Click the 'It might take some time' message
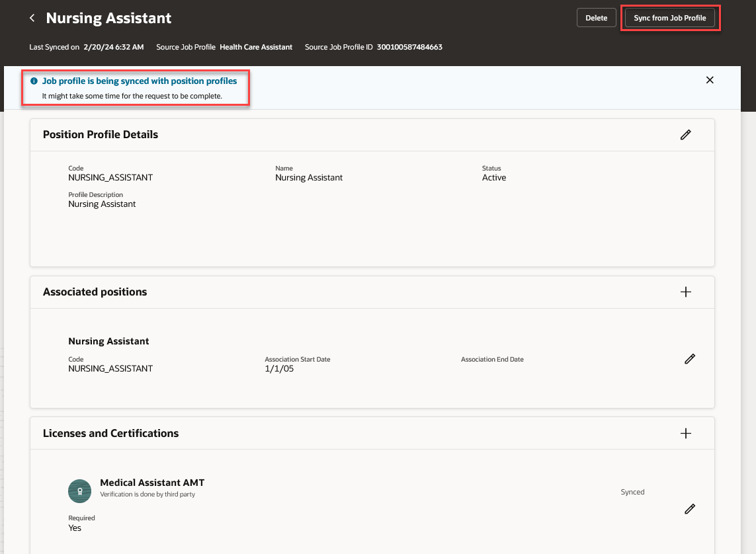The image size is (756, 554). pos(132,96)
